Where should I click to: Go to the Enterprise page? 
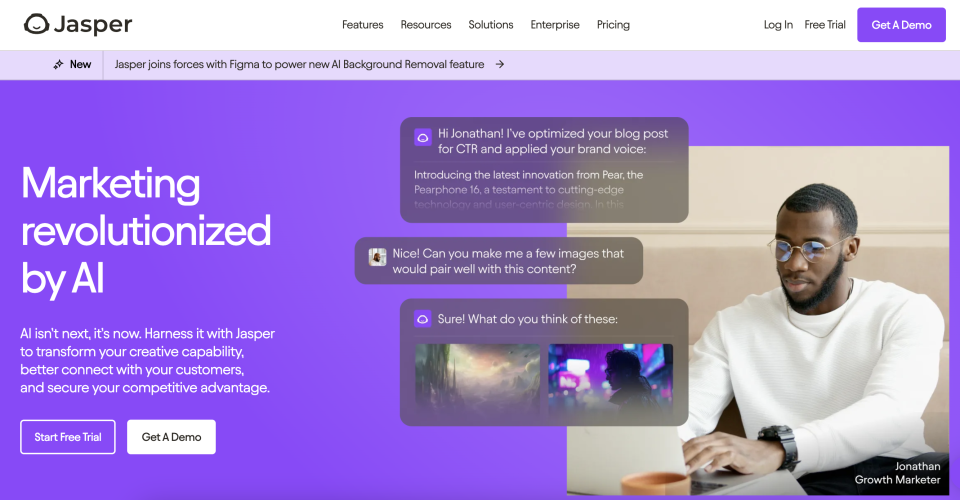pyautogui.click(x=555, y=25)
